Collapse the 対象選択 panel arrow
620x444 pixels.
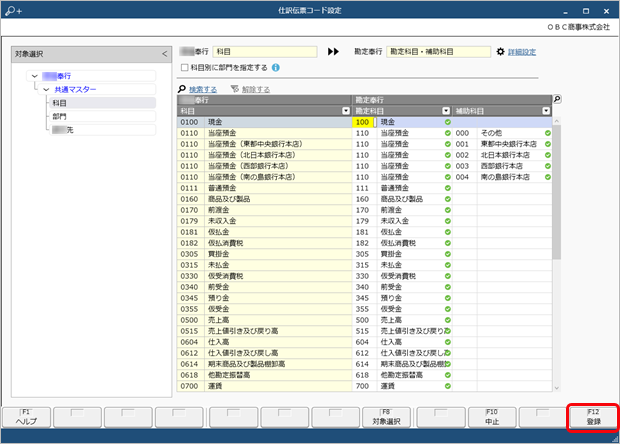coord(164,54)
